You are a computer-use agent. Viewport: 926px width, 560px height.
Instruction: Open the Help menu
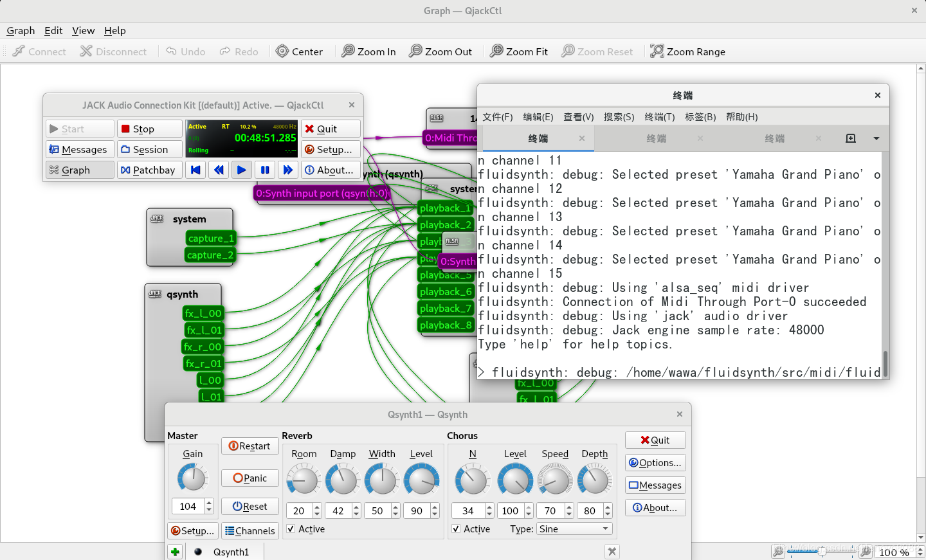pyautogui.click(x=115, y=30)
